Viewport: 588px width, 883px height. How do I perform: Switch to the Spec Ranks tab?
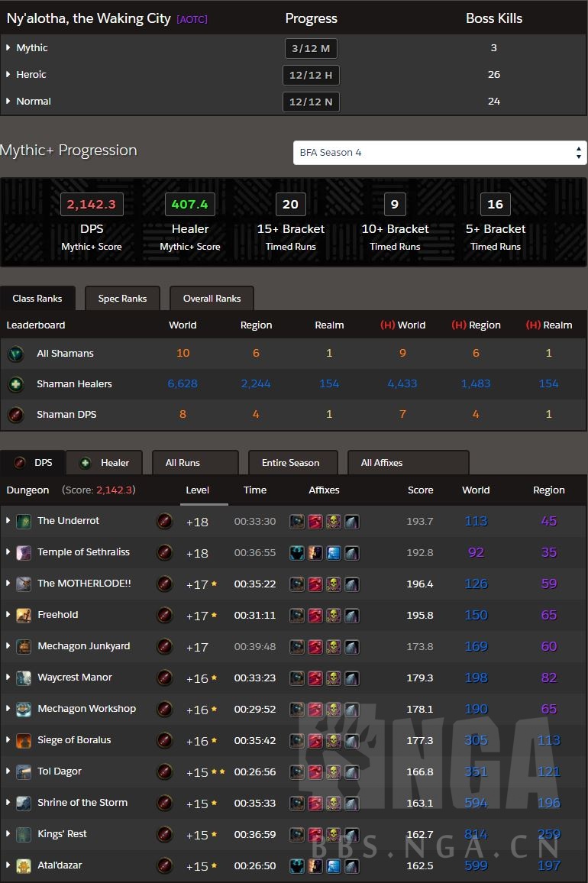pos(122,299)
